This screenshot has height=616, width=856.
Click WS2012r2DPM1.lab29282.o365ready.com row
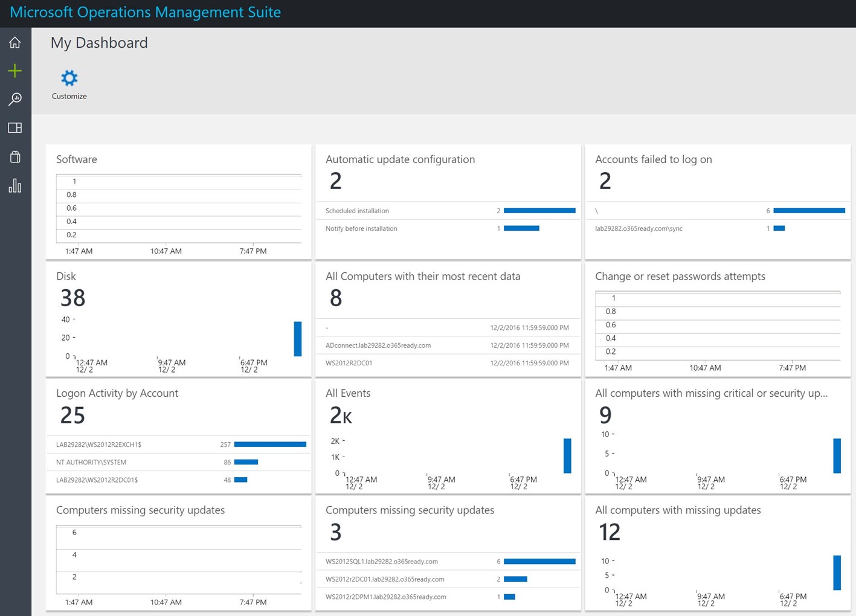(x=448, y=597)
